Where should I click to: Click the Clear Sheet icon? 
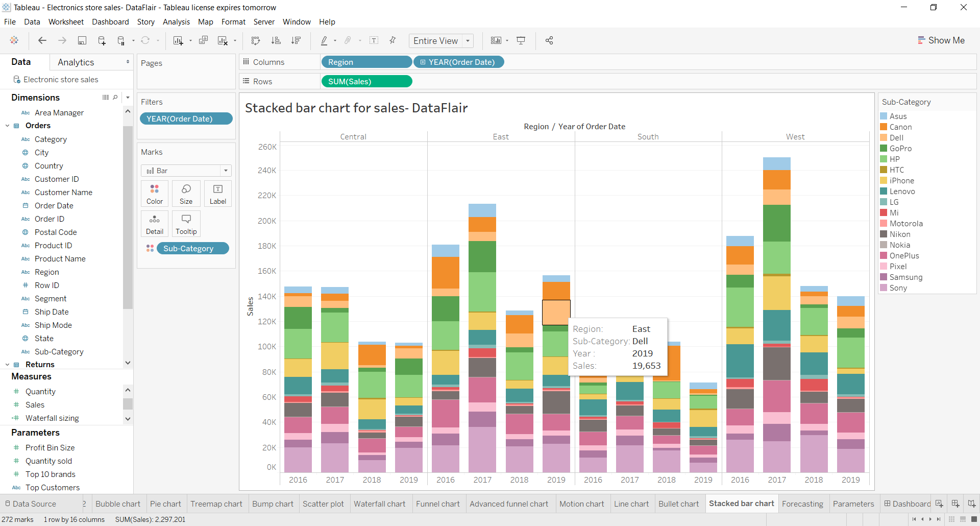tap(223, 40)
